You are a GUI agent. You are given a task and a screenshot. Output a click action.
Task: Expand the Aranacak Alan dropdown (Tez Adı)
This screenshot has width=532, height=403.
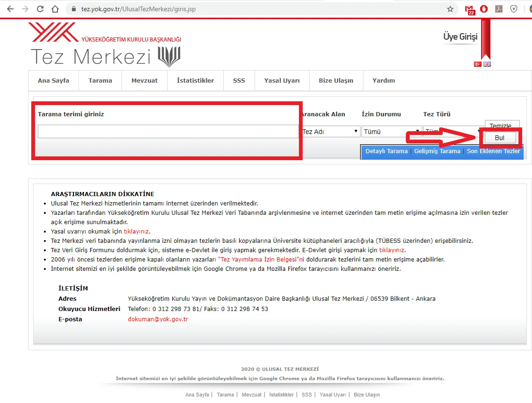330,132
